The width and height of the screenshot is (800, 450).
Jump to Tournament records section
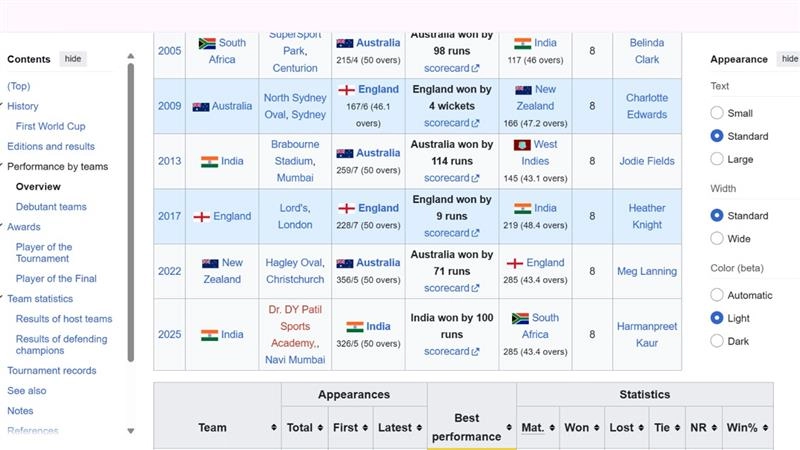(x=52, y=370)
